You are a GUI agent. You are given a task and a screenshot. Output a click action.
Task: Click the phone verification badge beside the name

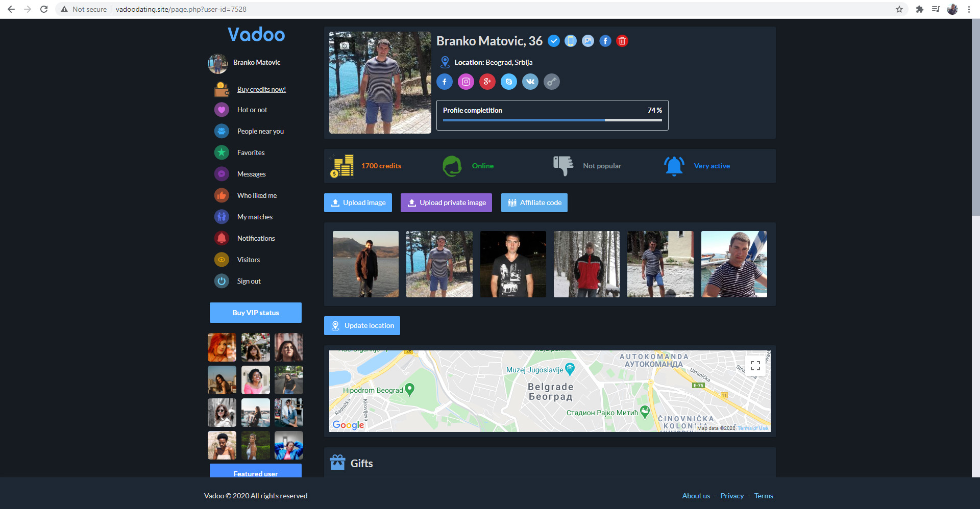(x=571, y=41)
